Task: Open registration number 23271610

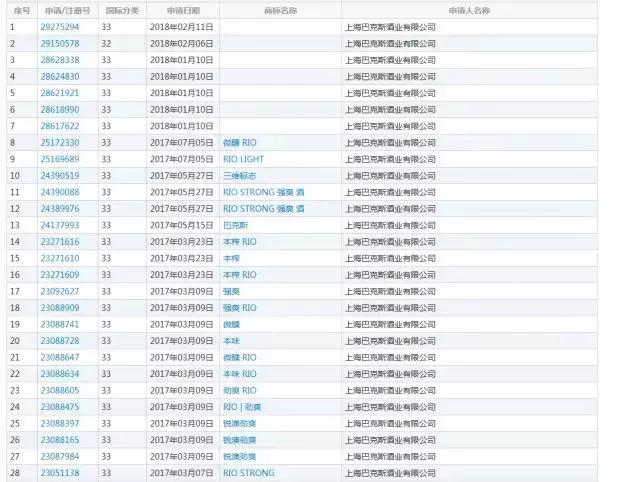Action: 60,258
